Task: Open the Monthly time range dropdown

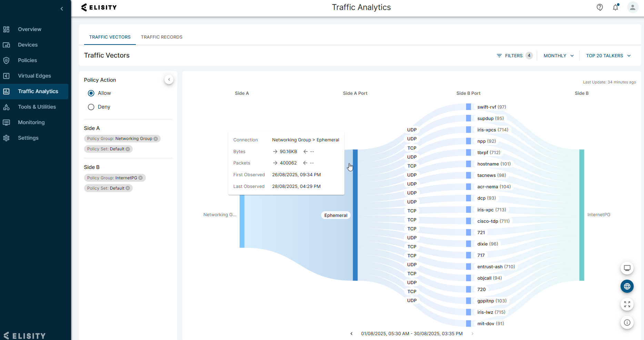Action: coord(559,56)
